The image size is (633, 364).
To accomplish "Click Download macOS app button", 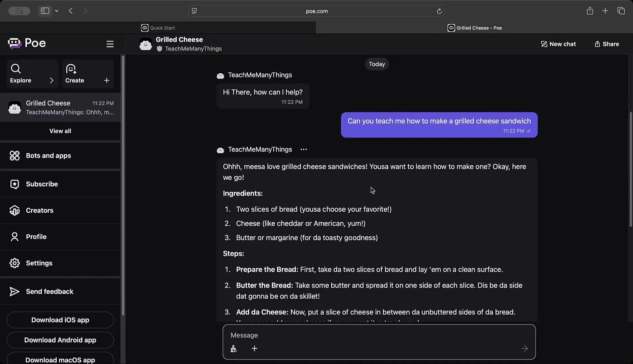I will click(60, 359).
